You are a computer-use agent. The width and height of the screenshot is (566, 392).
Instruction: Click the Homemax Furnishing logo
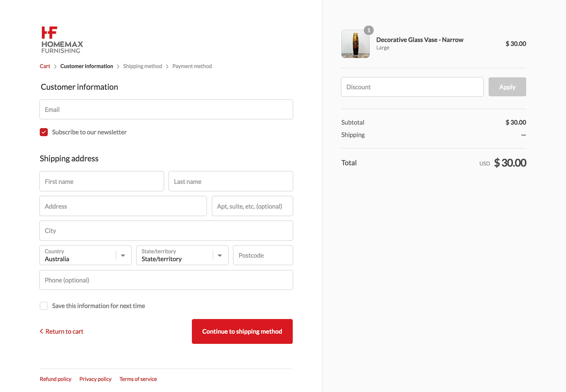62,40
